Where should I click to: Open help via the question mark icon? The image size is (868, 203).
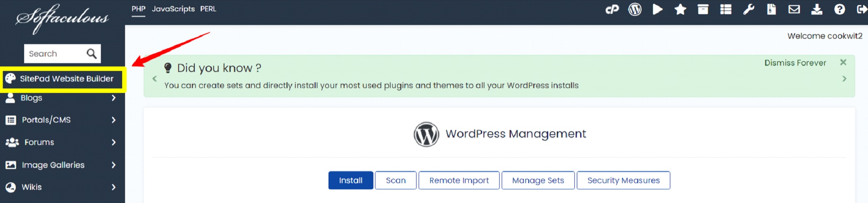click(840, 9)
